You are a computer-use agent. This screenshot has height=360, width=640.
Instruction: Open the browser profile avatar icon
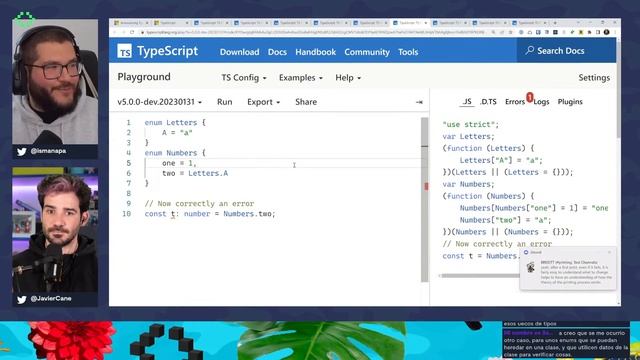pos(607,32)
